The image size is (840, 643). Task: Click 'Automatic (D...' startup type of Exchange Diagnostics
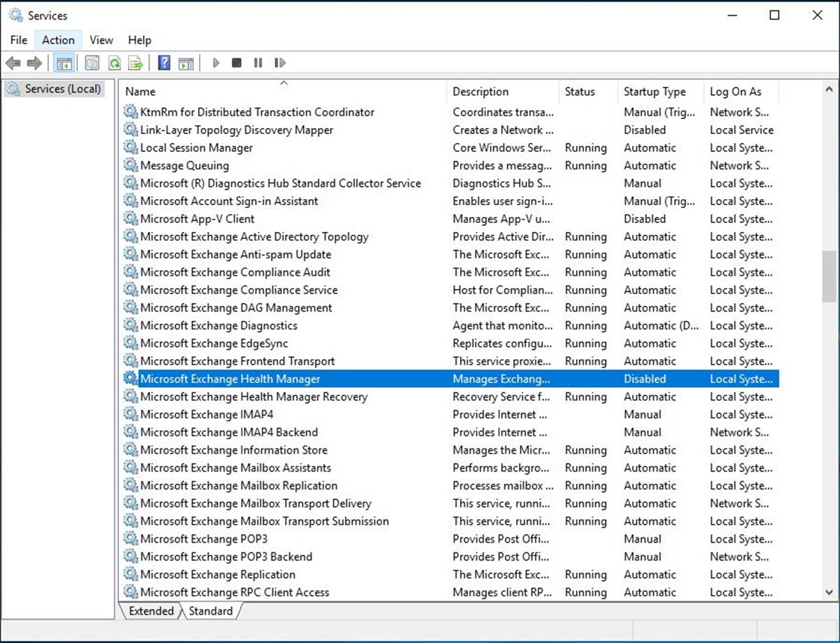661,325
